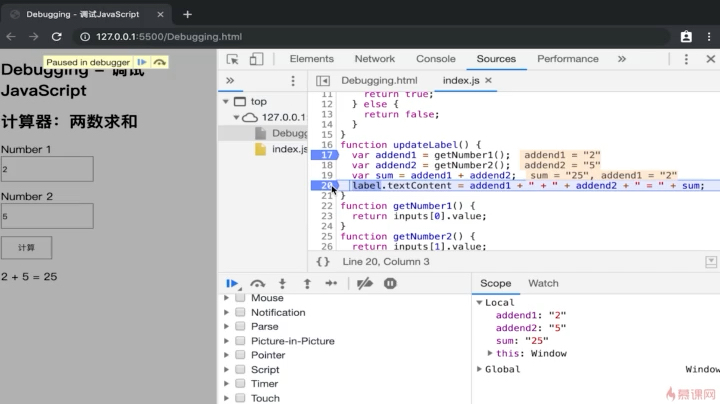Click the step into function icon
The image size is (720, 404).
coord(283,283)
